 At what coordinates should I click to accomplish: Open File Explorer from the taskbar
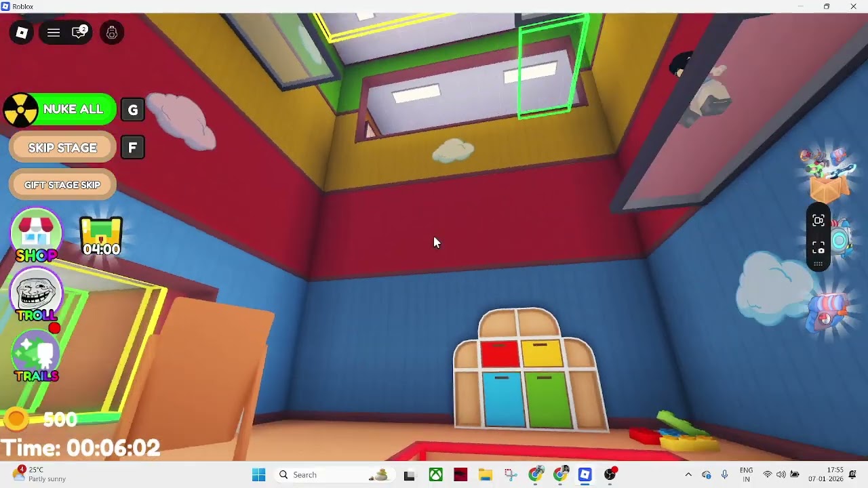coord(486,475)
